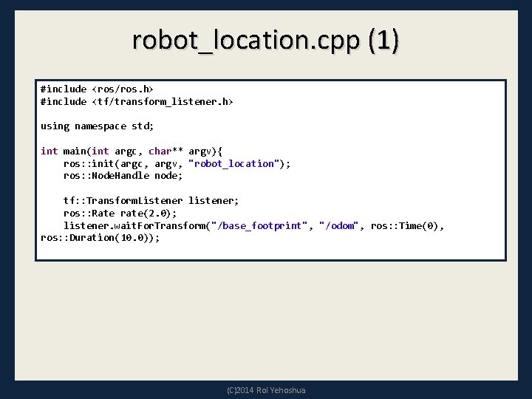Click the ros::Rate rate(2.0); line
This screenshot has width=532, height=399.
[120, 213]
